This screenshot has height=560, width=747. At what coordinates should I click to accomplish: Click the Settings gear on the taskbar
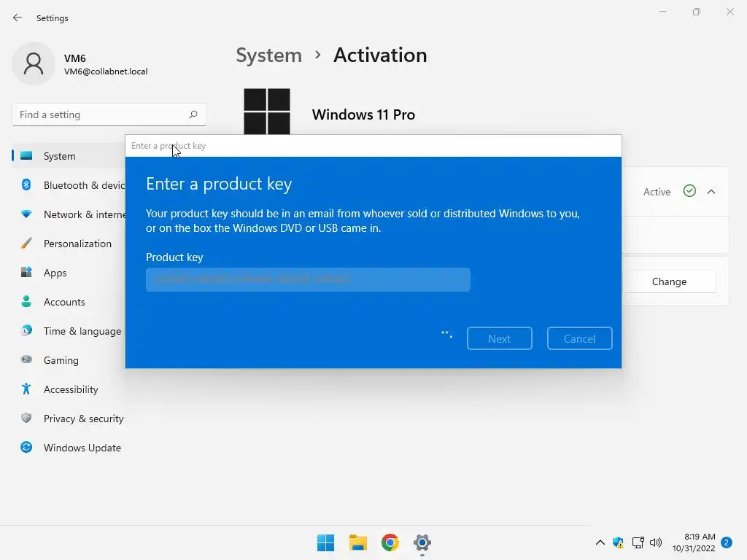click(422, 542)
